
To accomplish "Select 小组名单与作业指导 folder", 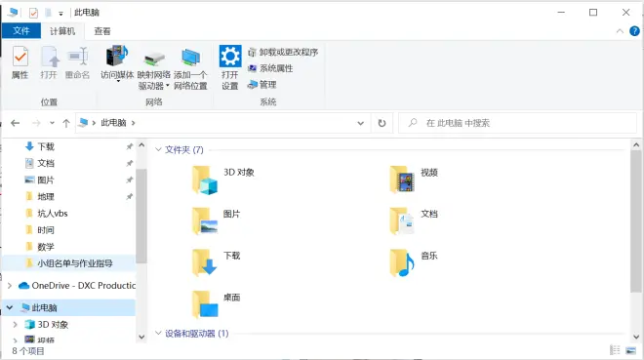I will coord(67,263).
